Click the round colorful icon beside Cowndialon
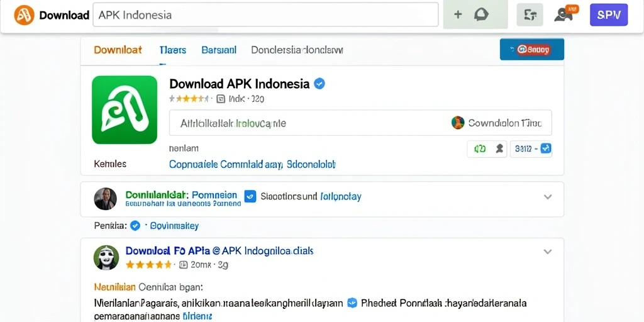 point(458,123)
